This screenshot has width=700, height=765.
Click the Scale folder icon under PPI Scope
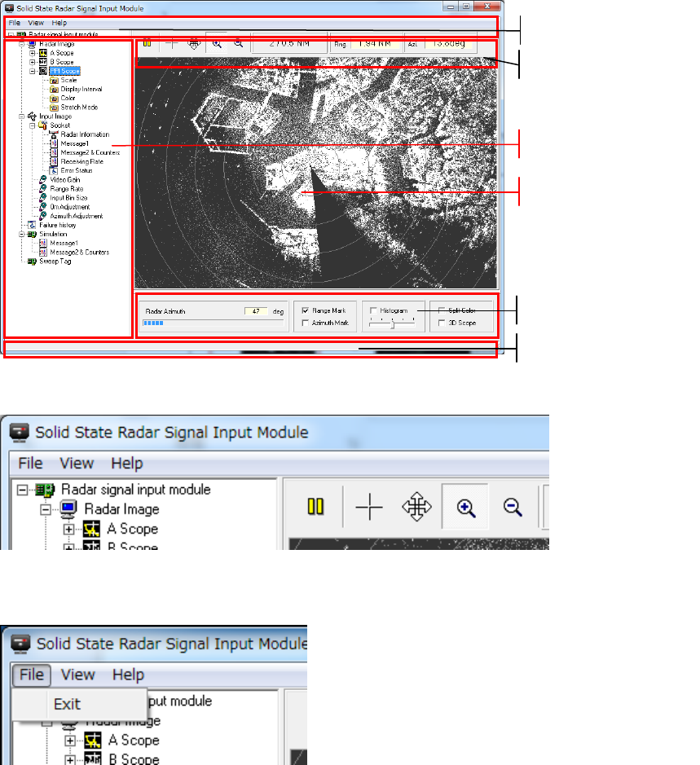pyautogui.click(x=54, y=81)
